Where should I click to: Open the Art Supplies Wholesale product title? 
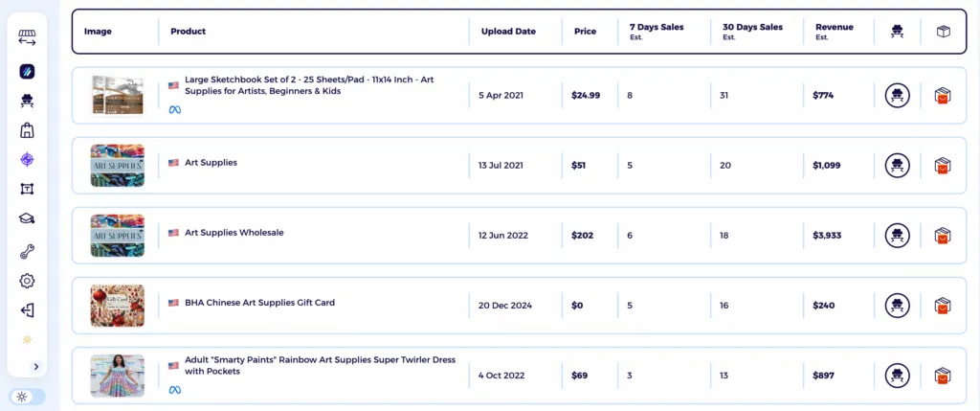point(234,233)
